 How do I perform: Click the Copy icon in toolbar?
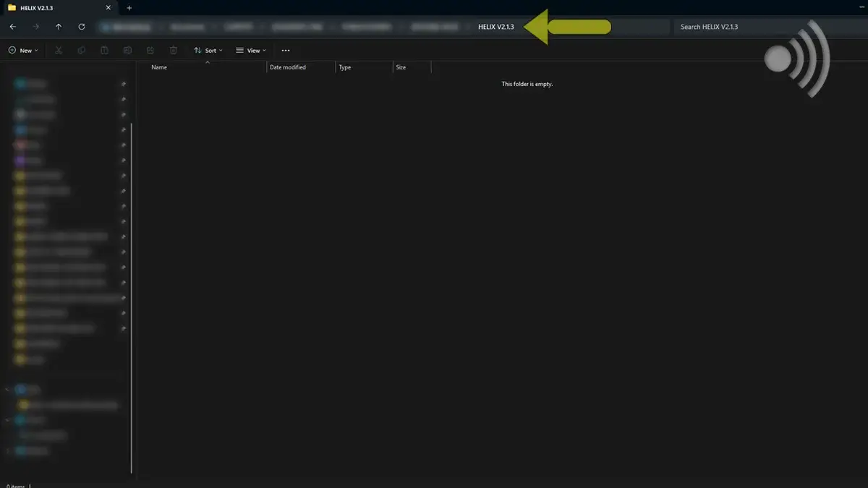(82, 51)
